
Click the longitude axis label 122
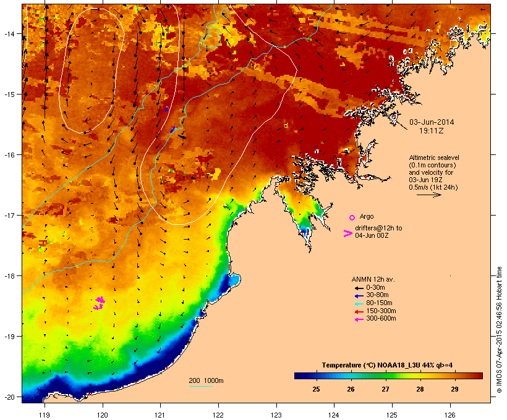(218, 415)
